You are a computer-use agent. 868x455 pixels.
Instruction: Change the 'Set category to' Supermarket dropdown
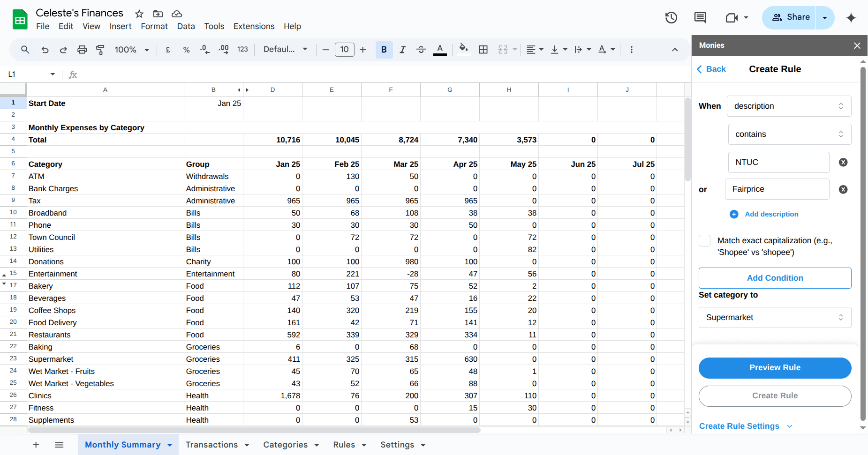[x=774, y=317]
